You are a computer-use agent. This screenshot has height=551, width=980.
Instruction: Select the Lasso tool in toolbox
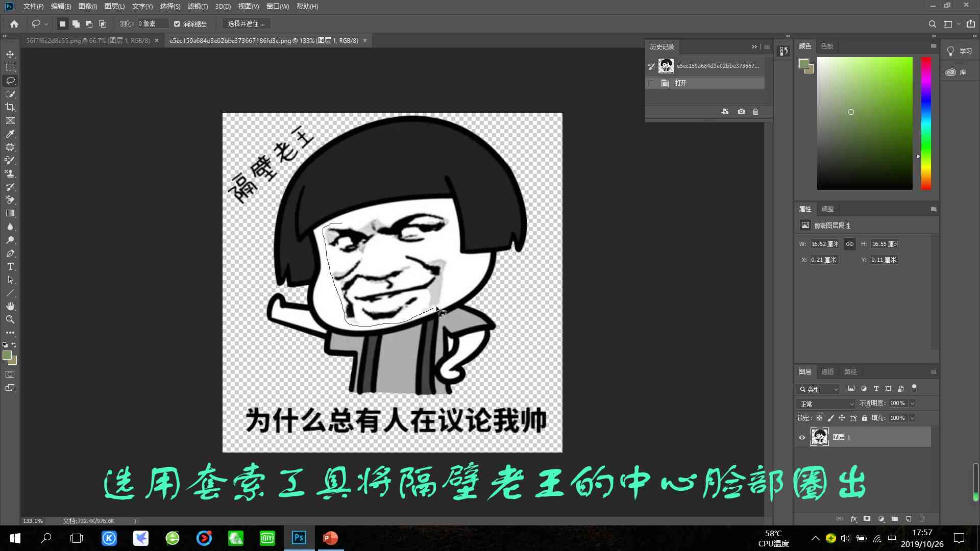point(10,81)
